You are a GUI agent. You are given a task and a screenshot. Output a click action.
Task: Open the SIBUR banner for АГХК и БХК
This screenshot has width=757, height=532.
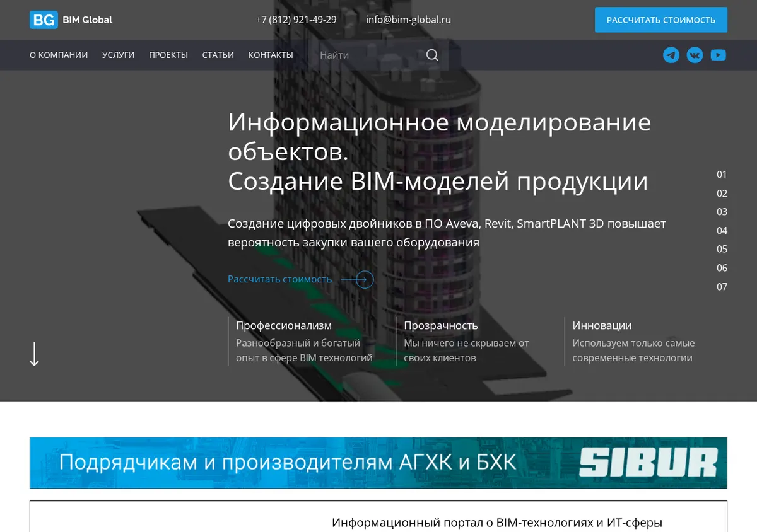coord(378,463)
